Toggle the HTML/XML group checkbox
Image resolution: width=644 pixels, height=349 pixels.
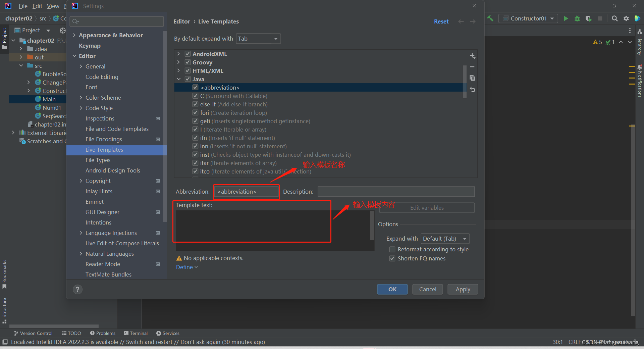point(188,70)
